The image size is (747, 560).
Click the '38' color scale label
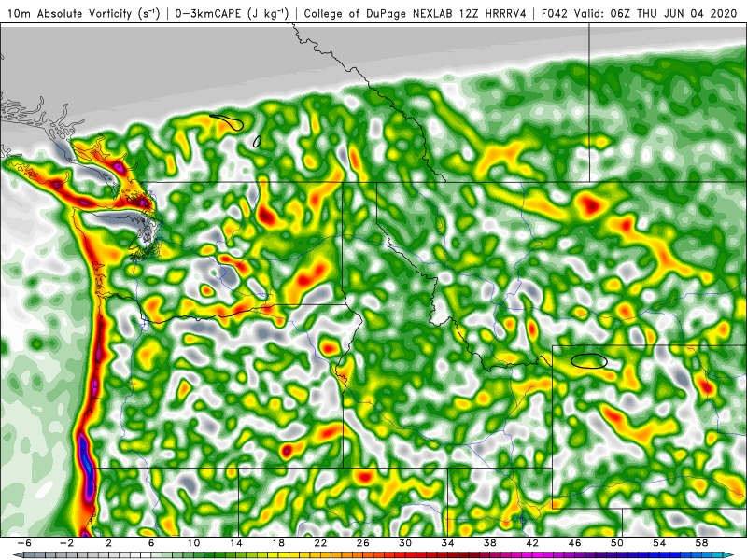(489, 543)
